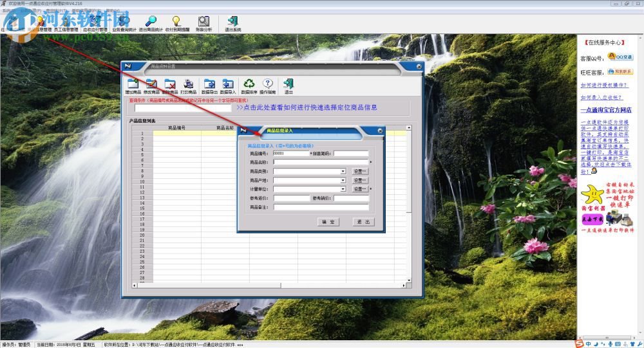Expand the 商品类别 dropdown
This screenshot has width=644, height=348.
coord(343,171)
